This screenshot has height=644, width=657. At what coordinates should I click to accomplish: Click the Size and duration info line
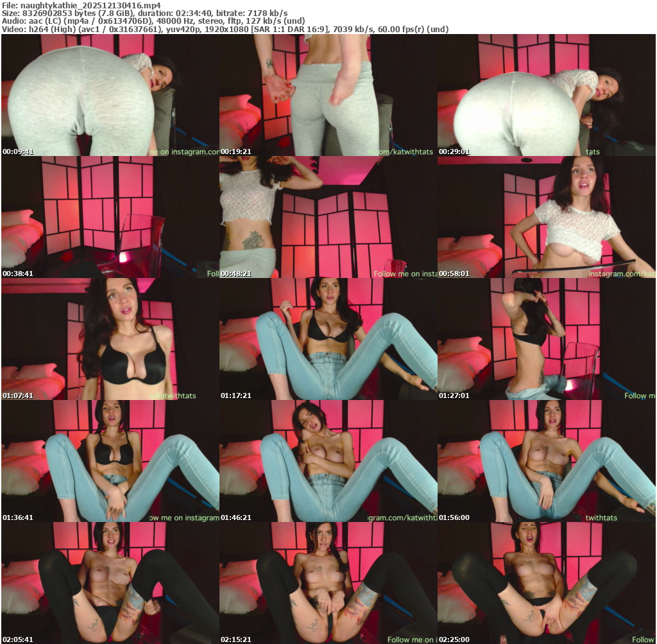coord(144,13)
